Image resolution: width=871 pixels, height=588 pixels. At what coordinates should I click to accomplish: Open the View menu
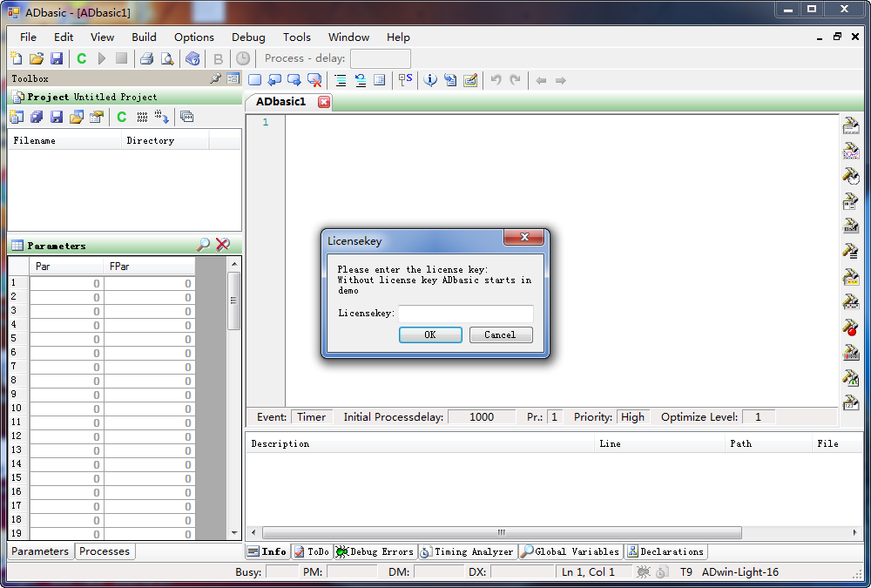click(x=102, y=37)
